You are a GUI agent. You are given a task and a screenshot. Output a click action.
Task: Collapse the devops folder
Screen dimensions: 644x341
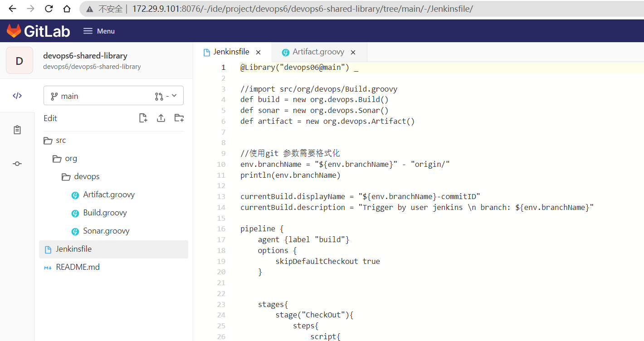point(113,177)
